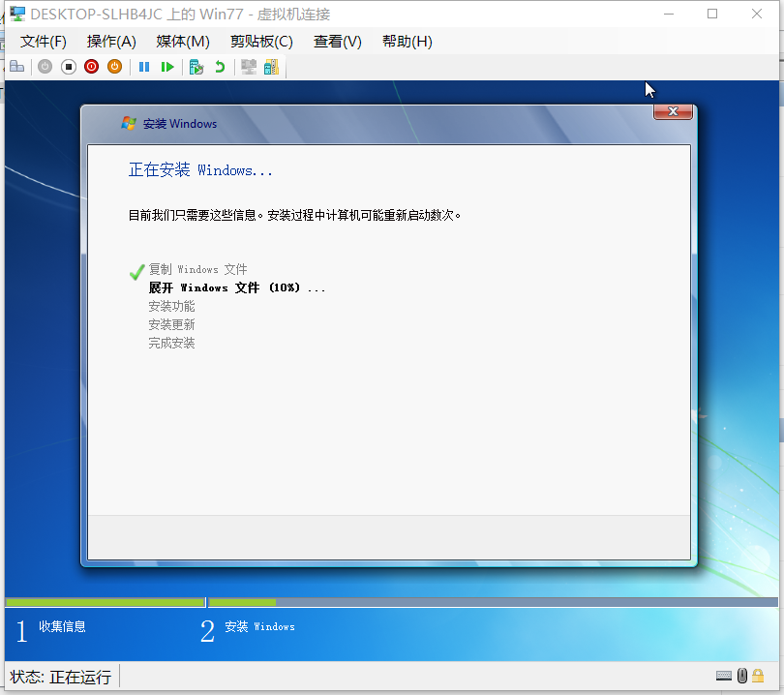Screen dimensions: 784x695
Task: Click the red Shut Down icon
Action: 92,67
